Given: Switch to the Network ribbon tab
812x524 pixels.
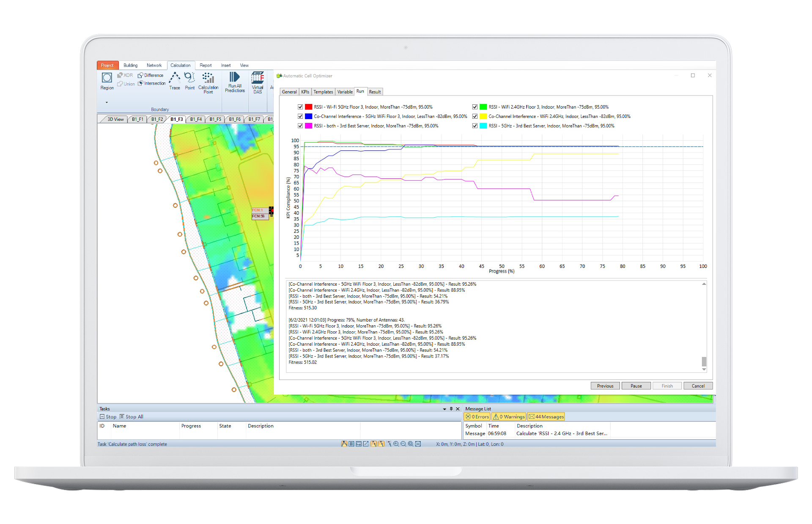Looking at the screenshot, I should (x=154, y=65).
